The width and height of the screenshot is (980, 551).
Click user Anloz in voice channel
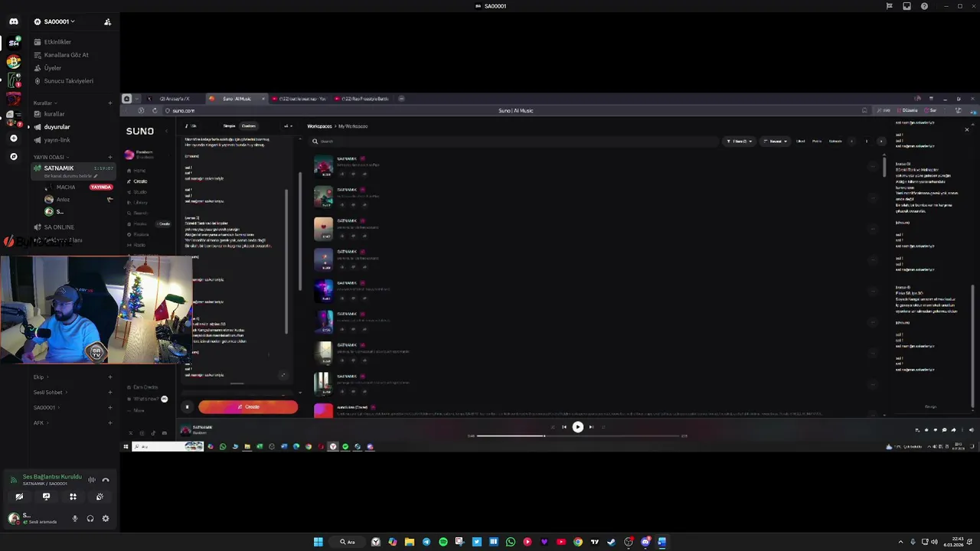click(63, 200)
